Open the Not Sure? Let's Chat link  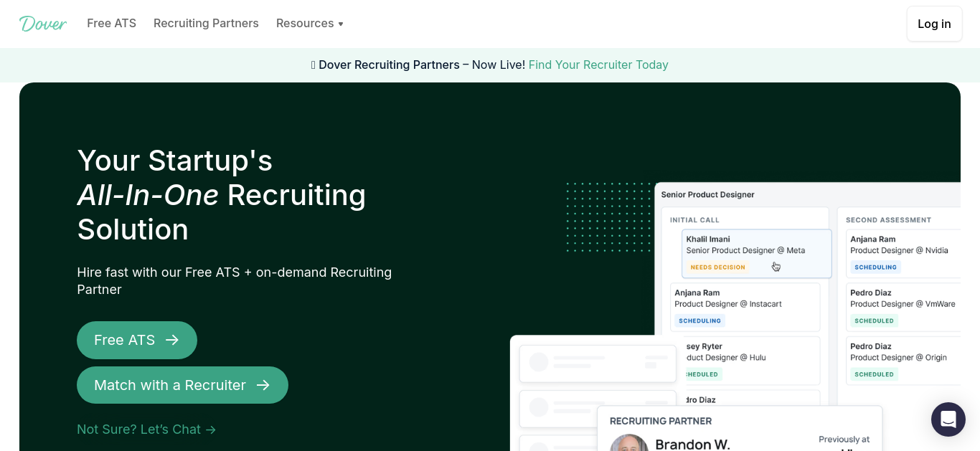click(x=146, y=429)
